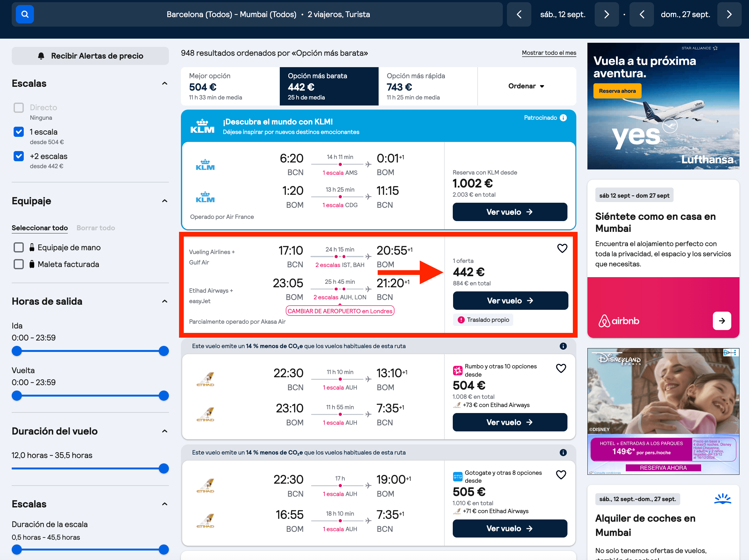The image size is (749, 560).
Task: Open Mostrar todo el mes link
Action: (x=549, y=53)
